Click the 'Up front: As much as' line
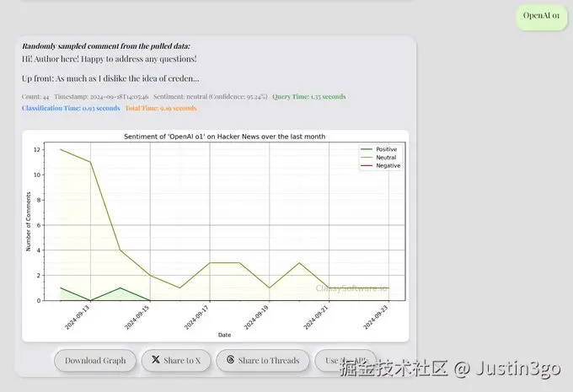Screen dimensions: 573x392 (x=110, y=78)
